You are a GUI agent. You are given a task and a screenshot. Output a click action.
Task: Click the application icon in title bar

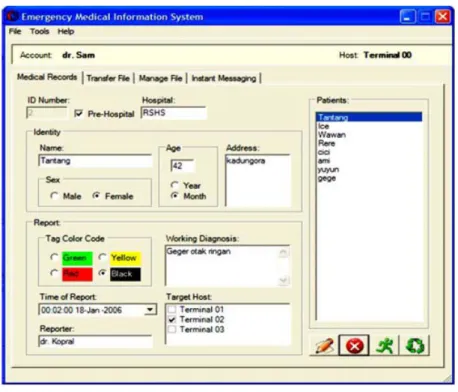coord(13,16)
